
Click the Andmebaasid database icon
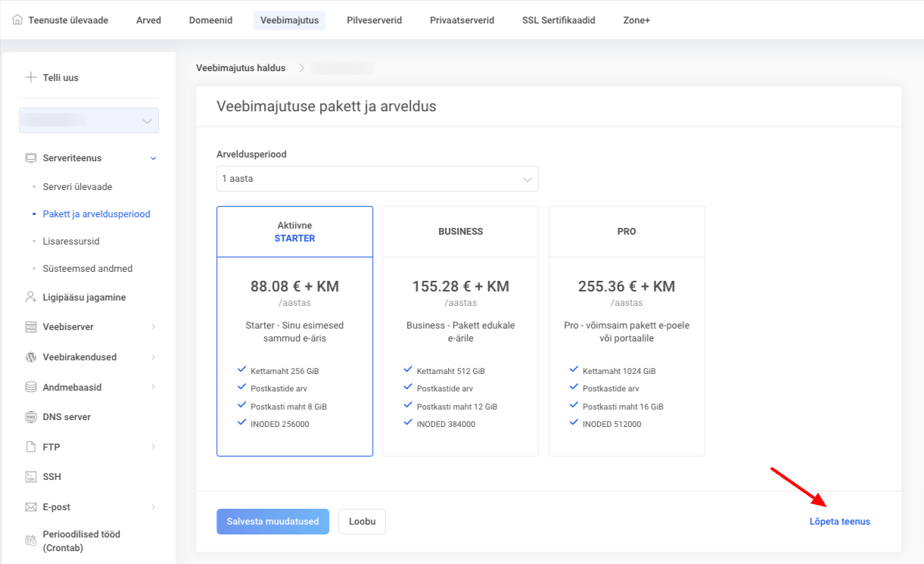(31, 387)
